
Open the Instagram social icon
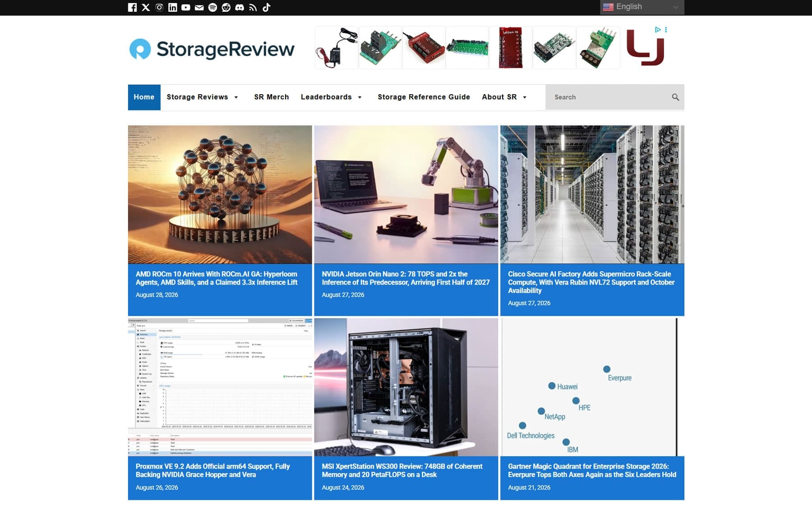[x=159, y=7]
